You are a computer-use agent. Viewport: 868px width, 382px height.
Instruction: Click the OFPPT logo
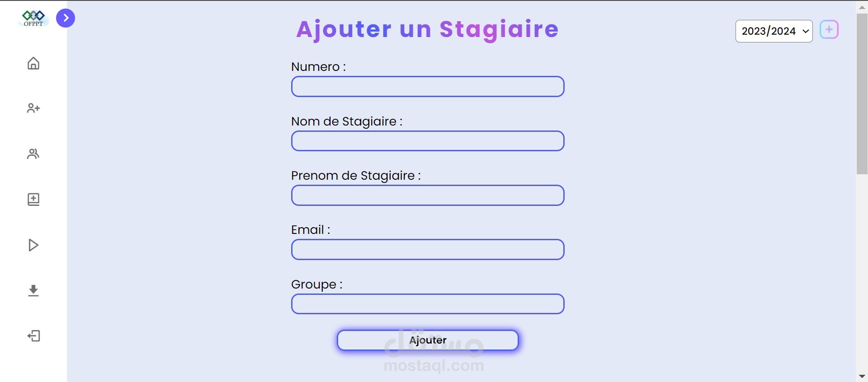pos(33,19)
